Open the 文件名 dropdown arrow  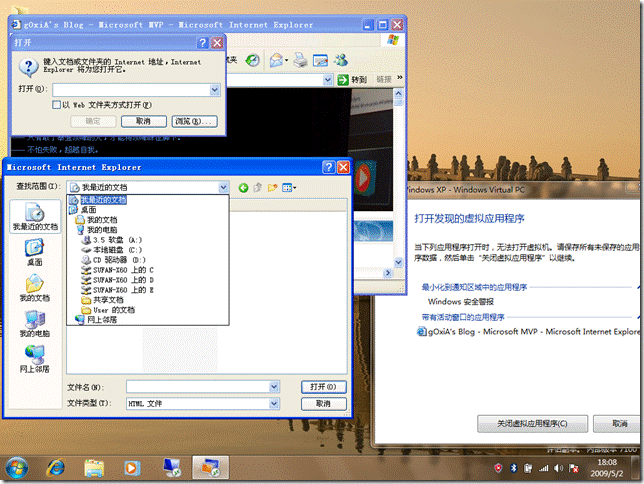pyautogui.click(x=274, y=387)
